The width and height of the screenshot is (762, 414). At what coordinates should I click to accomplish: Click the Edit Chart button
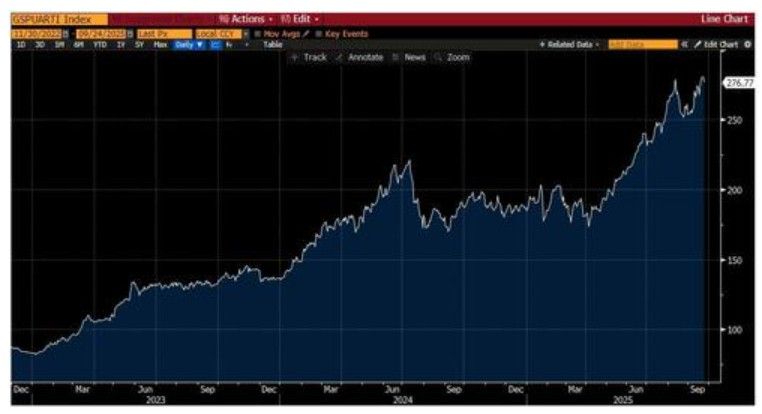[x=716, y=45]
